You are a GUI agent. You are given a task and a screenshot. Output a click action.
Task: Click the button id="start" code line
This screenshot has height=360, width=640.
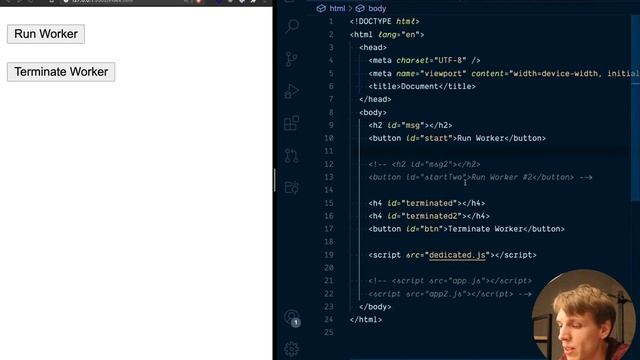(x=457, y=138)
